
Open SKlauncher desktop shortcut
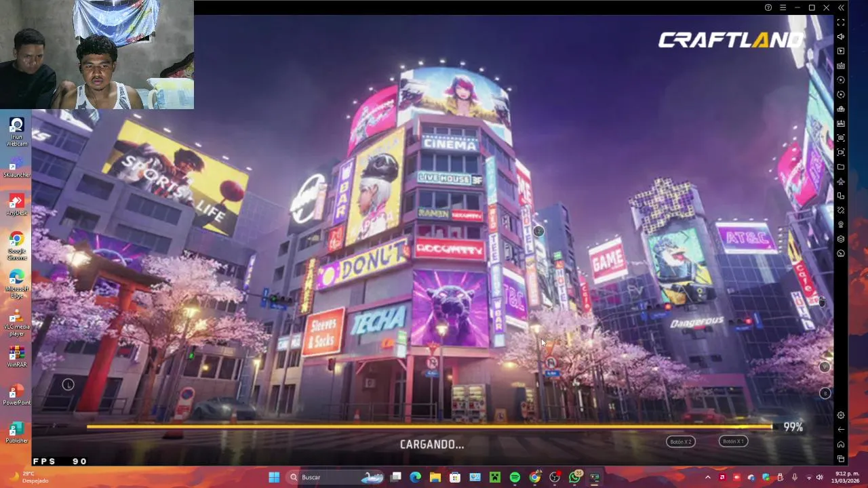click(17, 168)
